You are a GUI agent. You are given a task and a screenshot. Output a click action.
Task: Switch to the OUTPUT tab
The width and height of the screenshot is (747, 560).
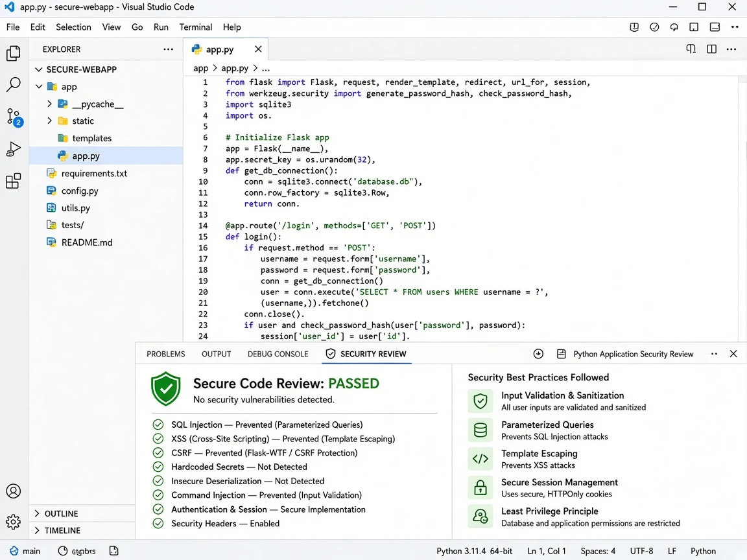(x=217, y=354)
